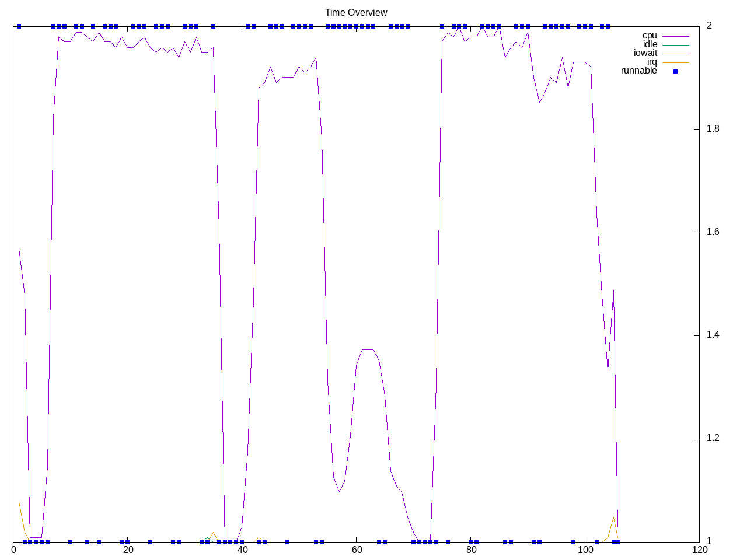This screenshot has height=560, width=747.
Task: Click the x-axis tick label 100
Action: [585, 550]
